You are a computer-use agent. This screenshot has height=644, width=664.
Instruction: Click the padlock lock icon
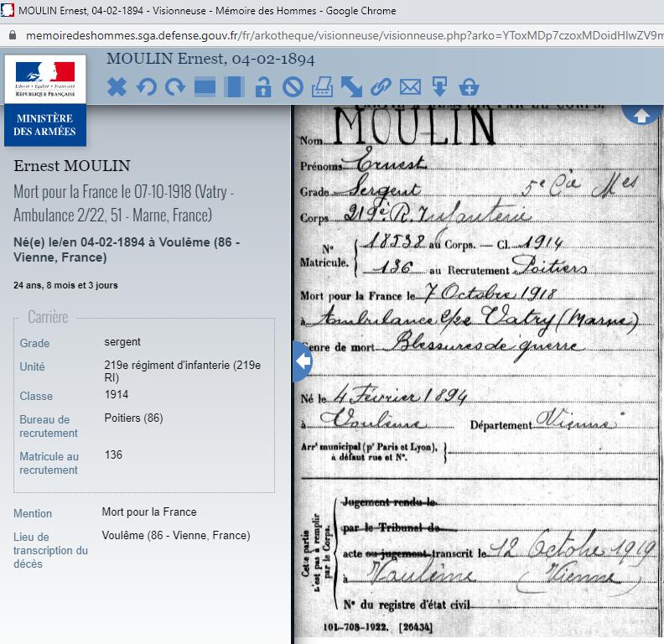click(263, 87)
